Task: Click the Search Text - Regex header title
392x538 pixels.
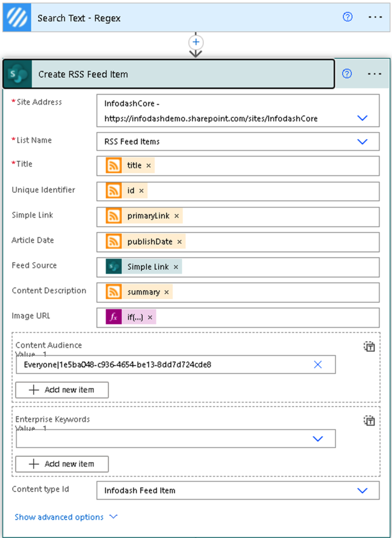Action: (x=79, y=18)
